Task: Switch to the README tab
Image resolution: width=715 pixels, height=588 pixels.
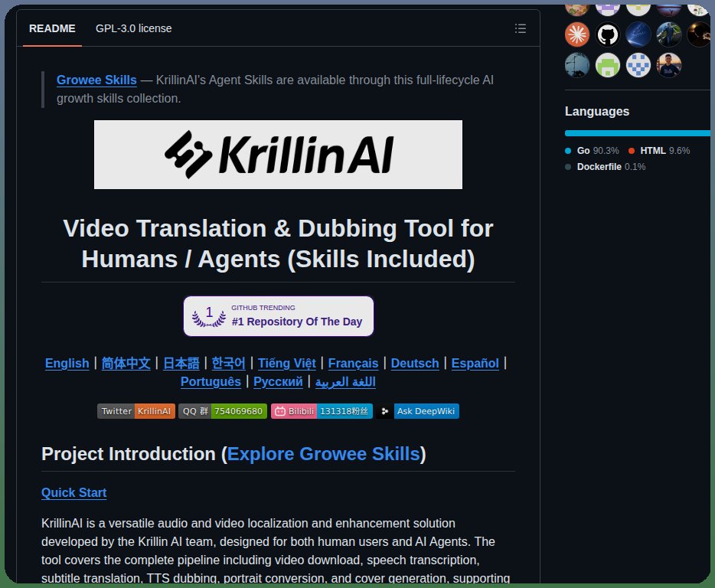Action: pyautogui.click(x=52, y=28)
